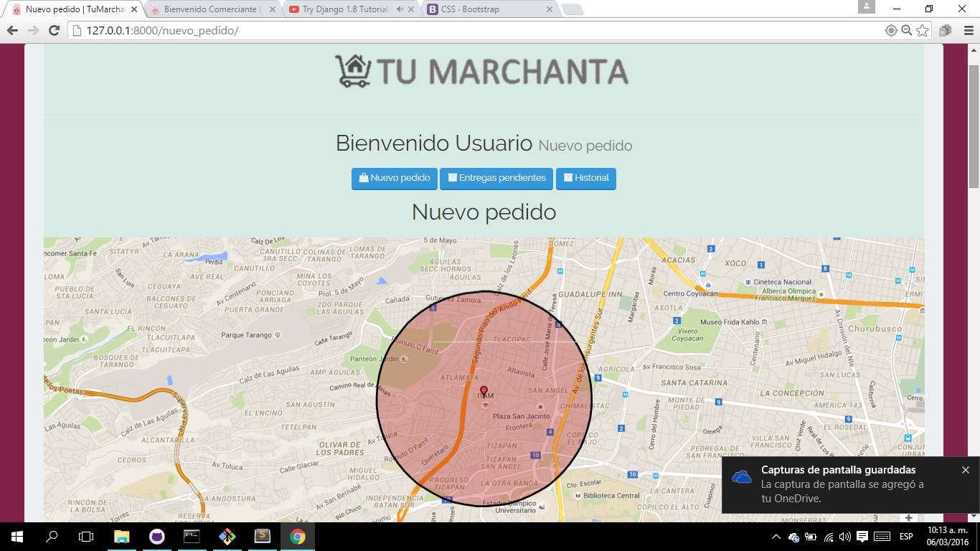The height and width of the screenshot is (551, 980).
Task: Click the OneDrive cloud icon in notification
Action: point(741,477)
